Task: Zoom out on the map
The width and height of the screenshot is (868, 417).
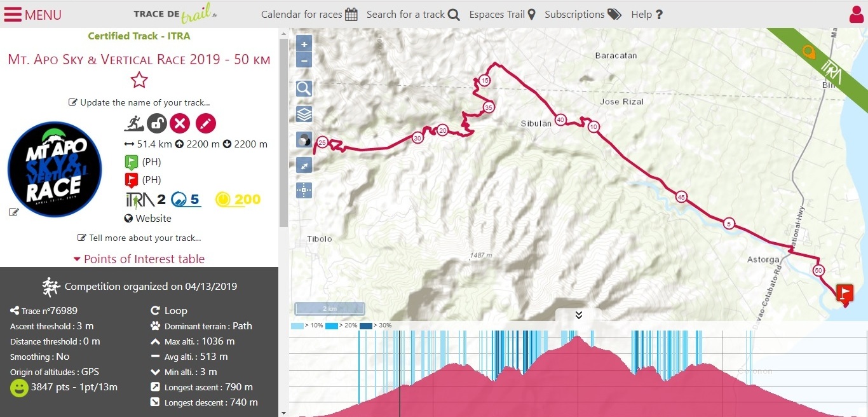Action: [x=304, y=61]
